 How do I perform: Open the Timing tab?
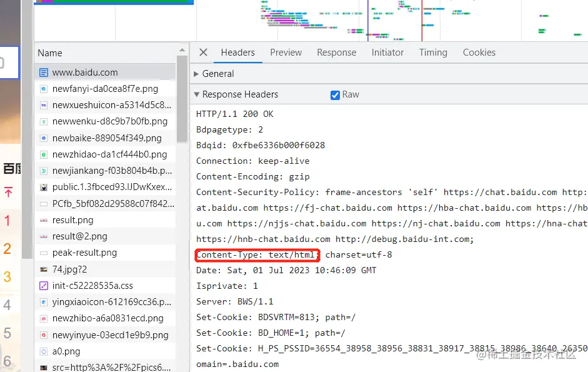(433, 53)
